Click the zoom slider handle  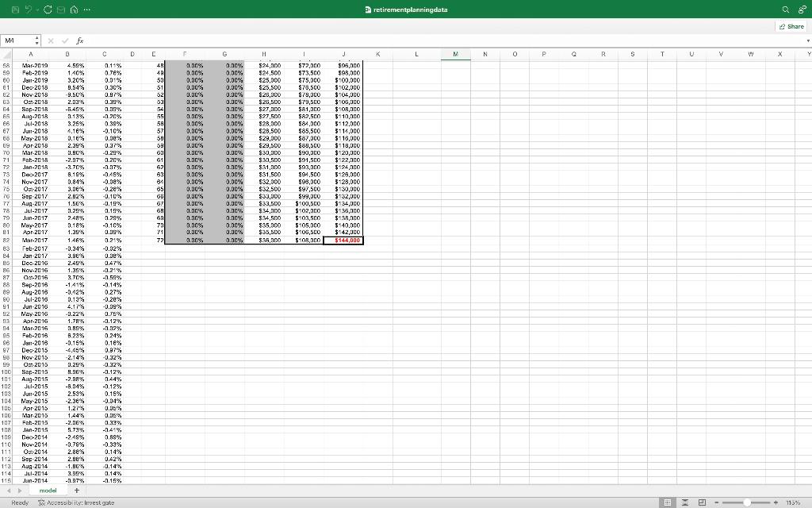(747, 502)
